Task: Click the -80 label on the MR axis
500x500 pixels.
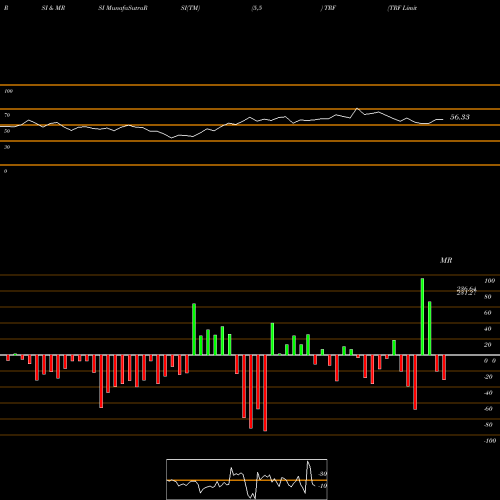Action: pos(488,425)
